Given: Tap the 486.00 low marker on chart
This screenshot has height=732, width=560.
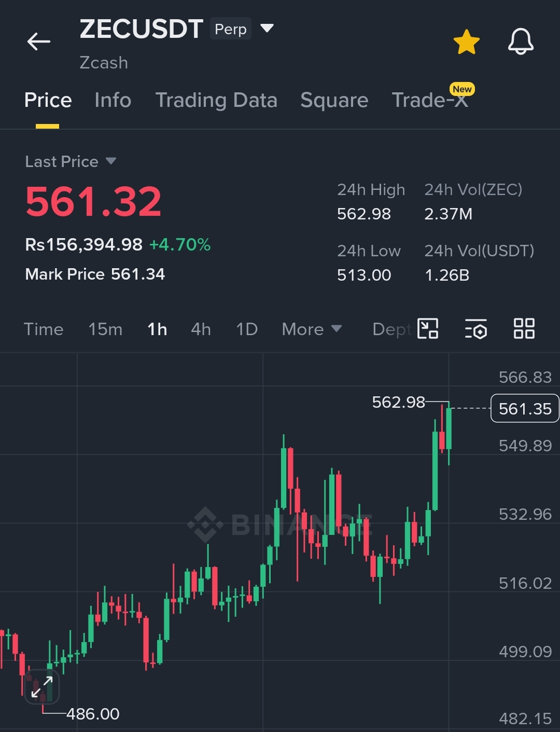Looking at the screenshot, I should pos(93,714).
